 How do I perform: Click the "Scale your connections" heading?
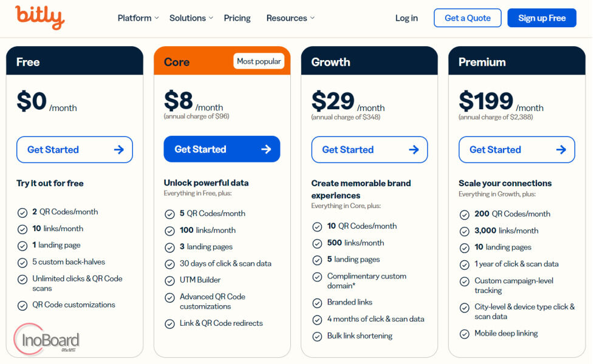click(505, 183)
